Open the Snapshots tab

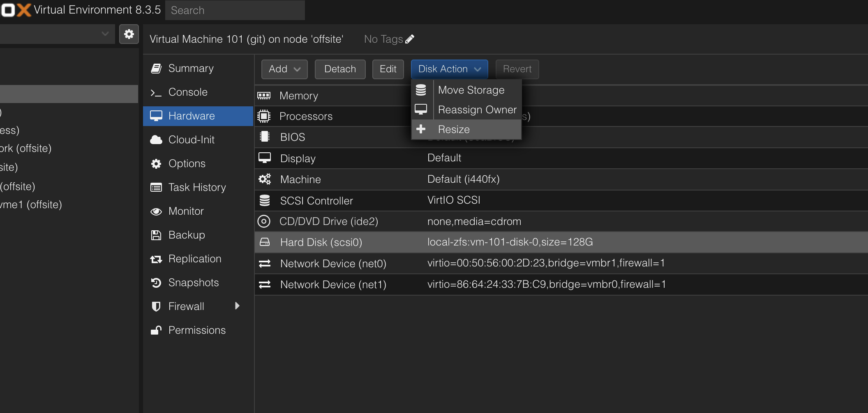click(x=194, y=282)
